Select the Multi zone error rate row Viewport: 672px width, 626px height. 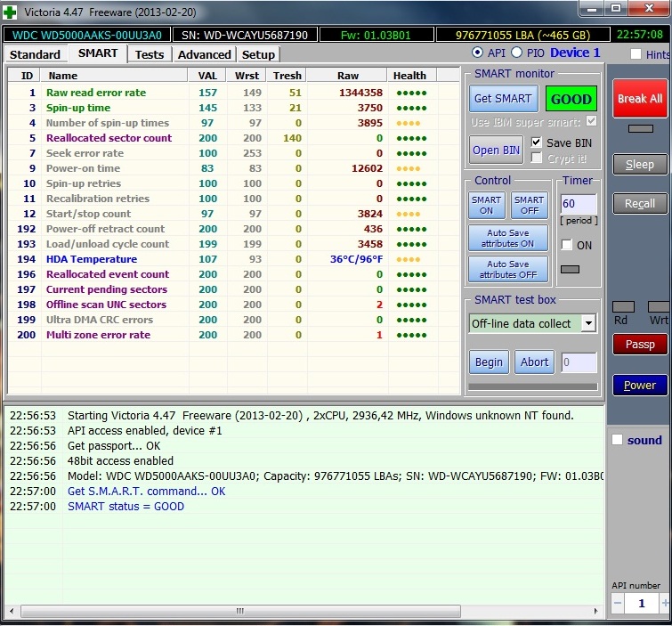point(233,335)
